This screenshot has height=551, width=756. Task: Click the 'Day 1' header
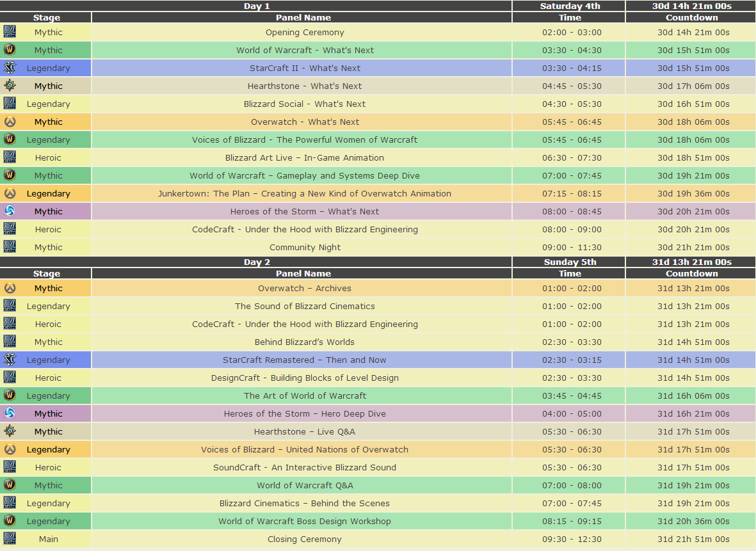[257, 6]
